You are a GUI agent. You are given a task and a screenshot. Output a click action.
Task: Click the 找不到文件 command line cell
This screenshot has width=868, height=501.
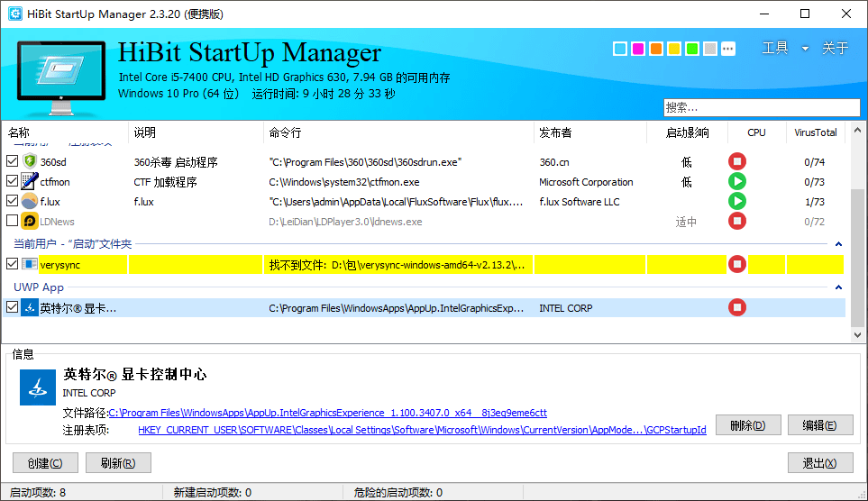(397, 265)
